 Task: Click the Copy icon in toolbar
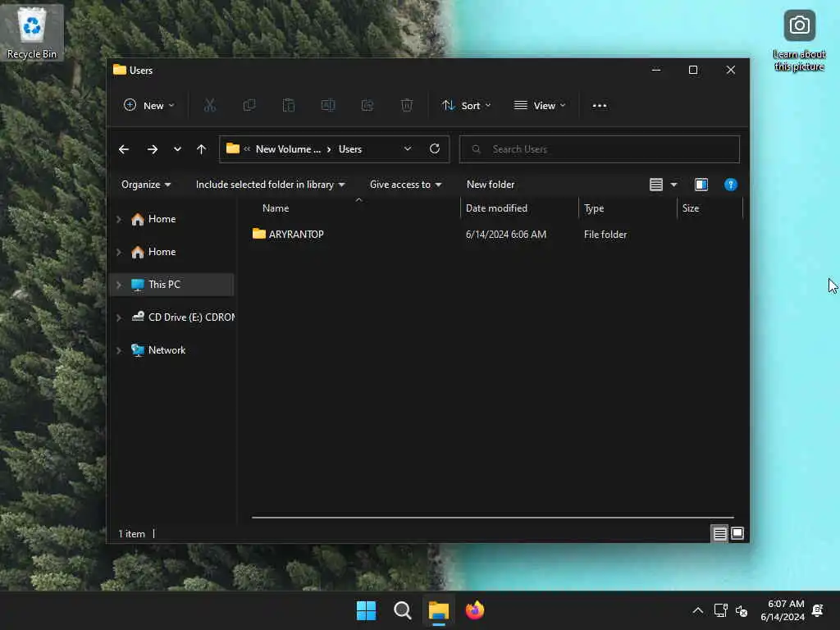point(249,106)
